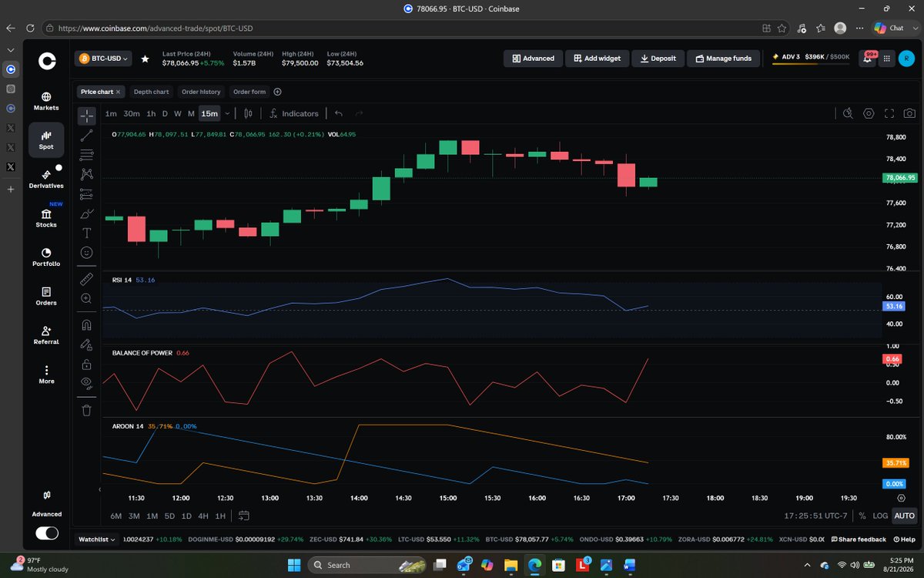Toggle lock all drawing tools
Screen dimensions: 924x578
tap(87, 364)
